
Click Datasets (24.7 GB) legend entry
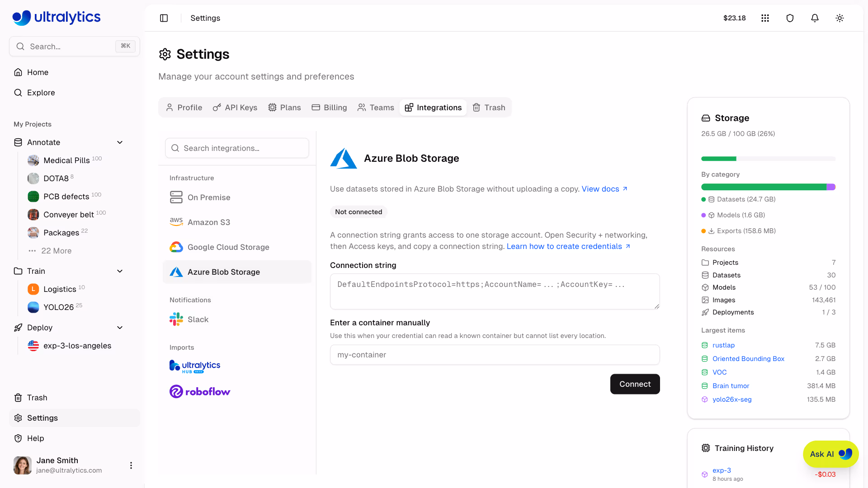point(738,199)
